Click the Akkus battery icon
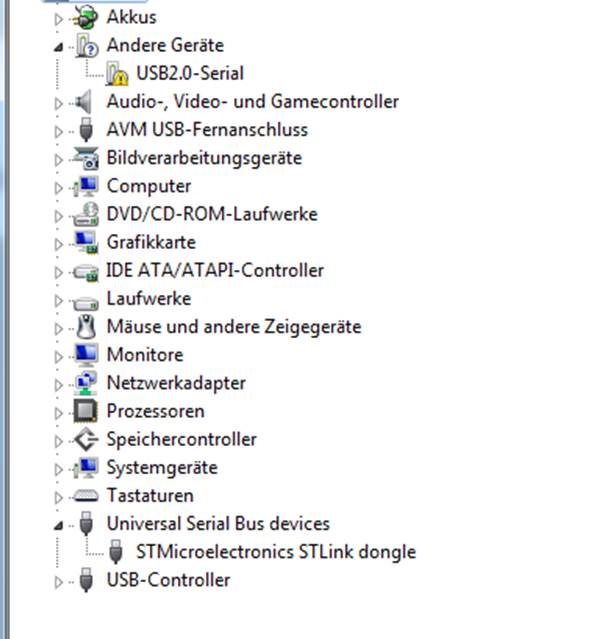The image size is (614, 639). pos(86,17)
